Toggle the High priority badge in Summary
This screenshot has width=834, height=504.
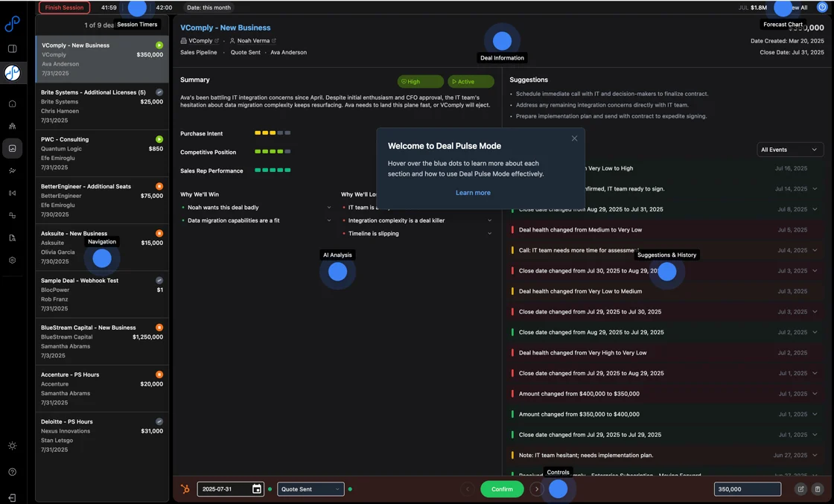[419, 80]
